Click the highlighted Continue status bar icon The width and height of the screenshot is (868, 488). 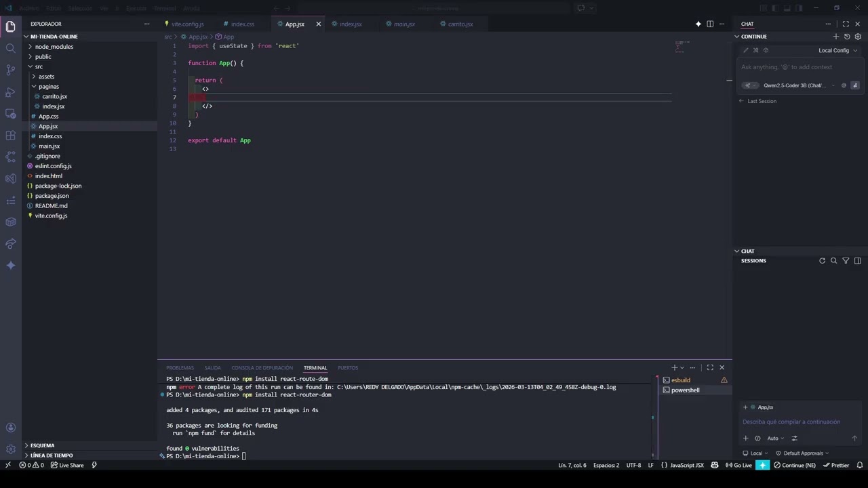[x=763, y=465]
